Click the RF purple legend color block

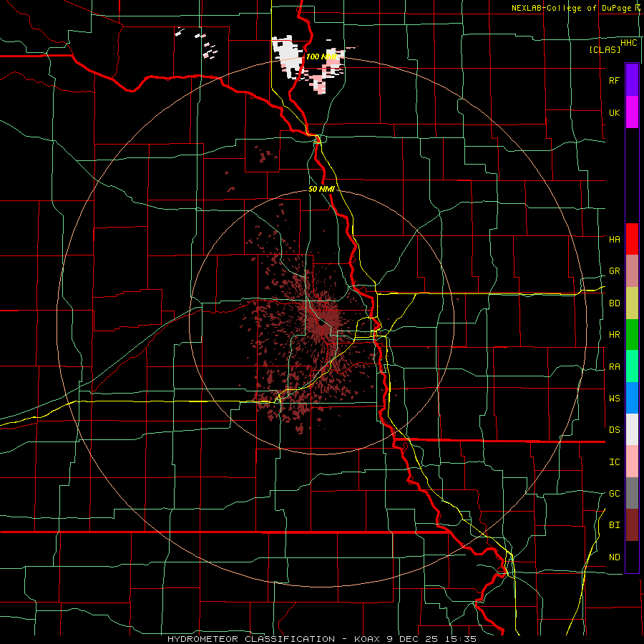pos(632,80)
